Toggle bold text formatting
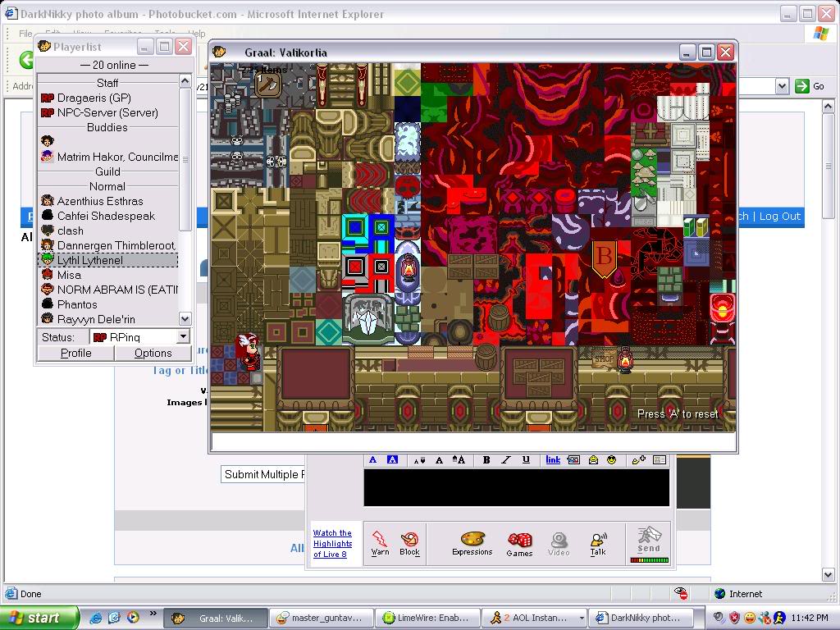This screenshot has width=840, height=630. 486,460
